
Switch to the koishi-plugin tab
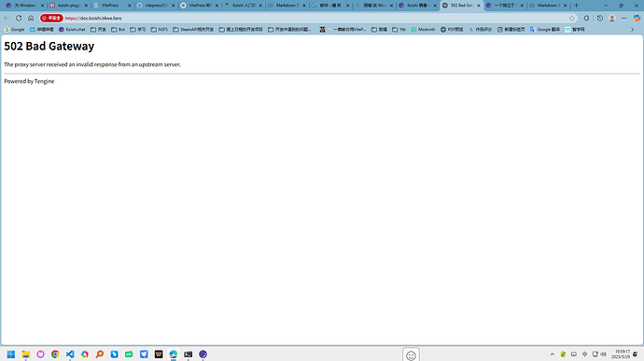pyautogui.click(x=69, y=6)
